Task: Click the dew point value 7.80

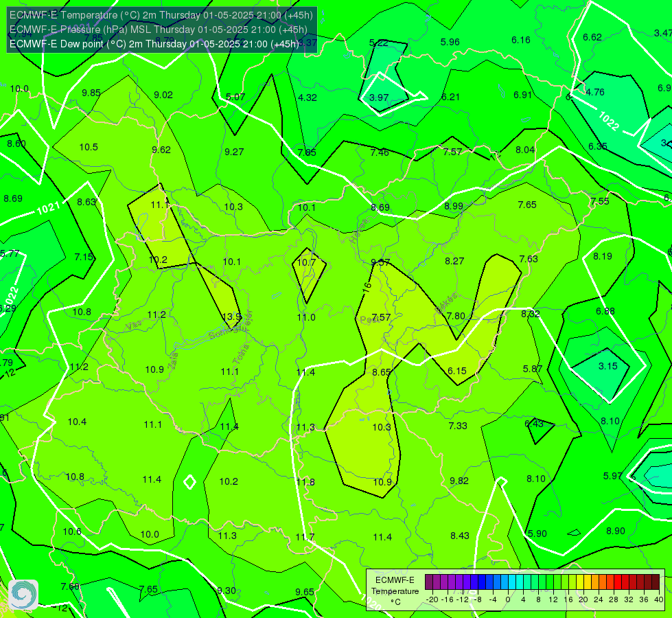Action: [x=456, y=316]
